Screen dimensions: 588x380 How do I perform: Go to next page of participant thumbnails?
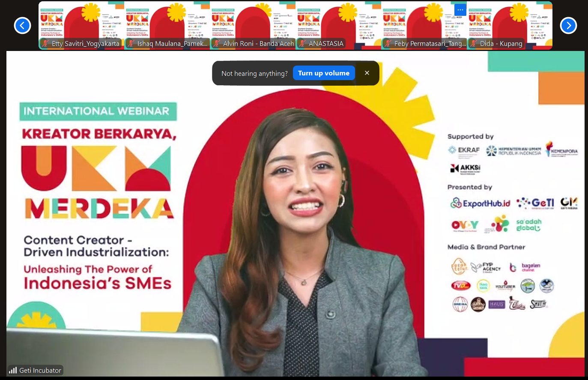568,26
